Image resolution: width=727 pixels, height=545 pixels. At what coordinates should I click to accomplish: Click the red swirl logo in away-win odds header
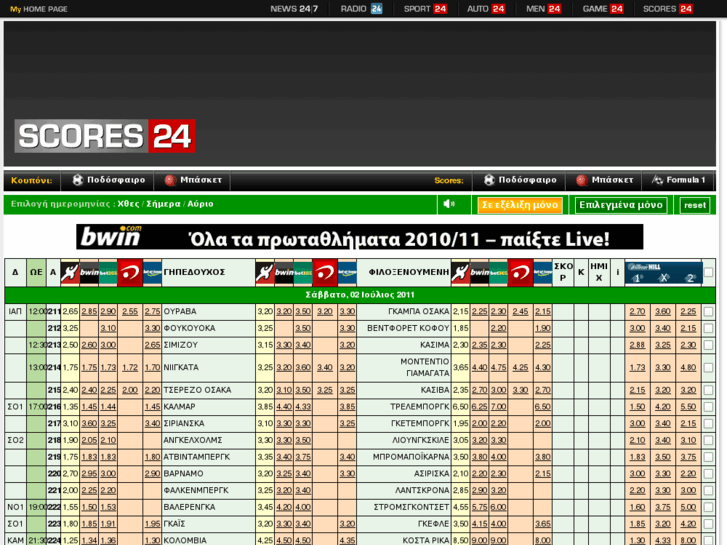tap(520, 272)
